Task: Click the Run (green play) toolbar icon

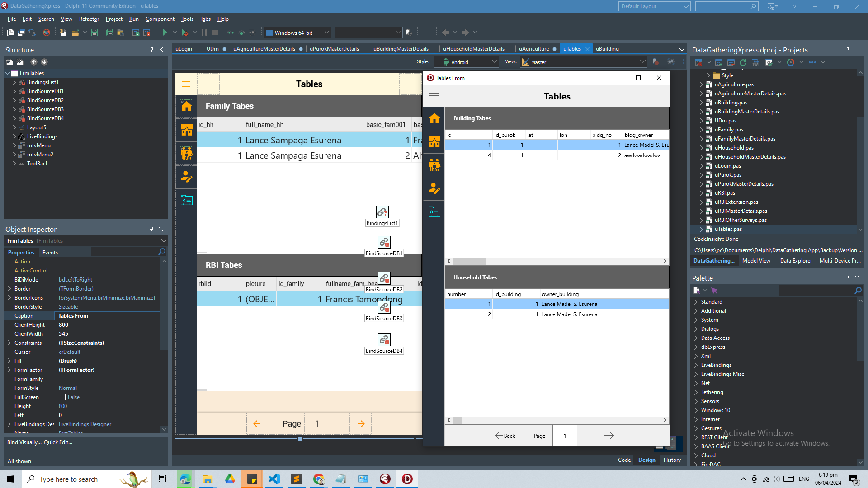Action: [165, 33]
